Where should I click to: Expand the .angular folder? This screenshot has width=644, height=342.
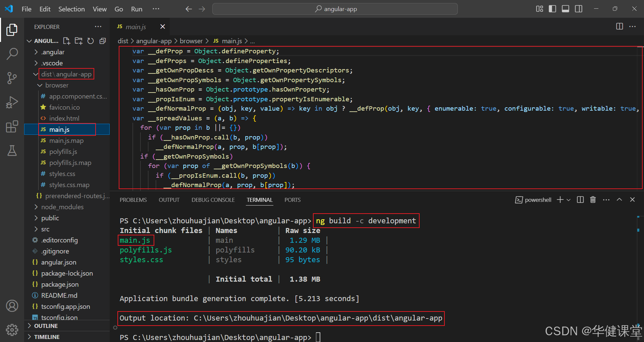(67, 52)
